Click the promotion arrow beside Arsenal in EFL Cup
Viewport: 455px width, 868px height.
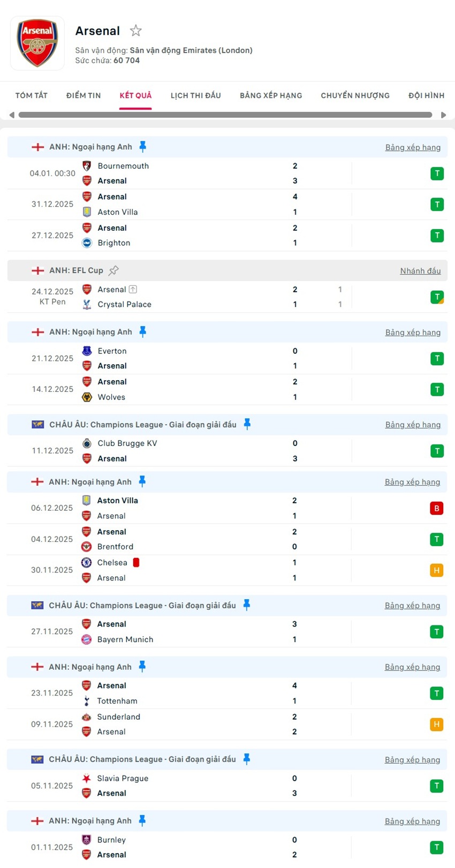tap(132, 289)
